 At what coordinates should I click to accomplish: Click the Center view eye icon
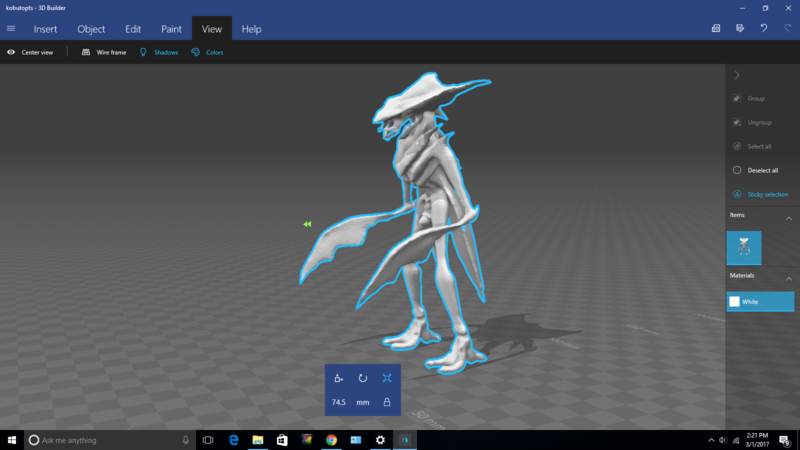pyautogui.click(x=11, y=52)
